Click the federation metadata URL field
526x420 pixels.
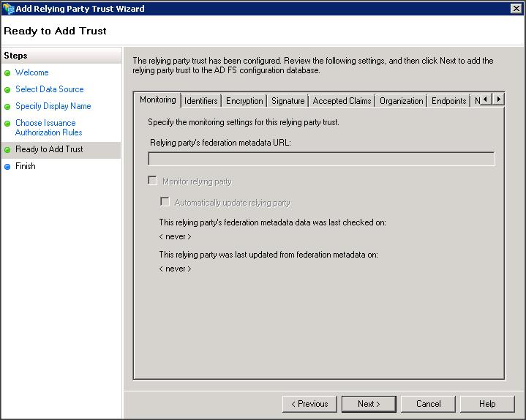tap(321, 159)
